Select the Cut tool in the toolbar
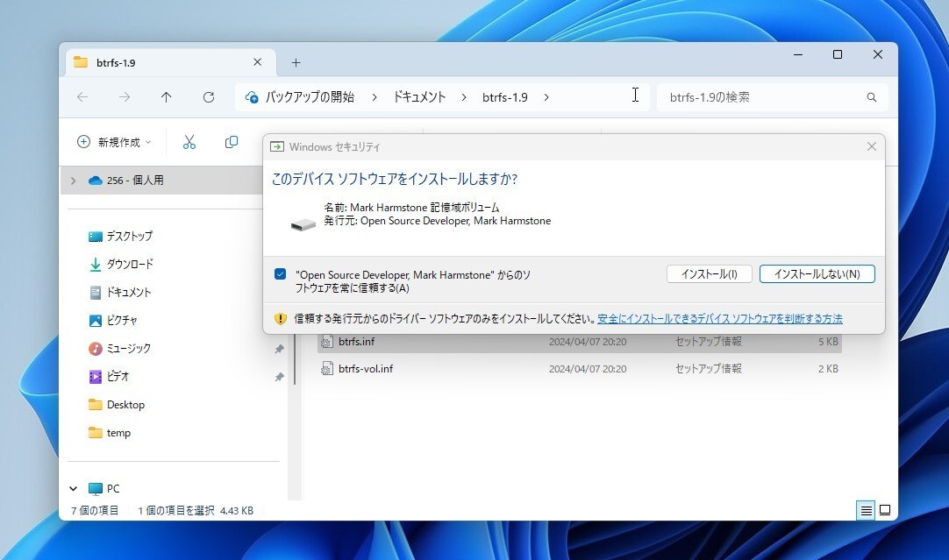Screen dimensions: 949x560 point(189,141)
